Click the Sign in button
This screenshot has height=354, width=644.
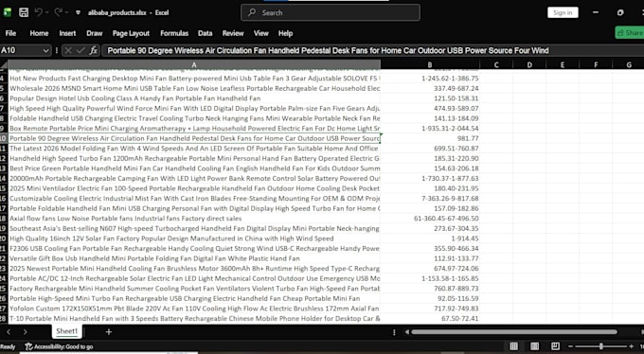[x=563, y=12]
